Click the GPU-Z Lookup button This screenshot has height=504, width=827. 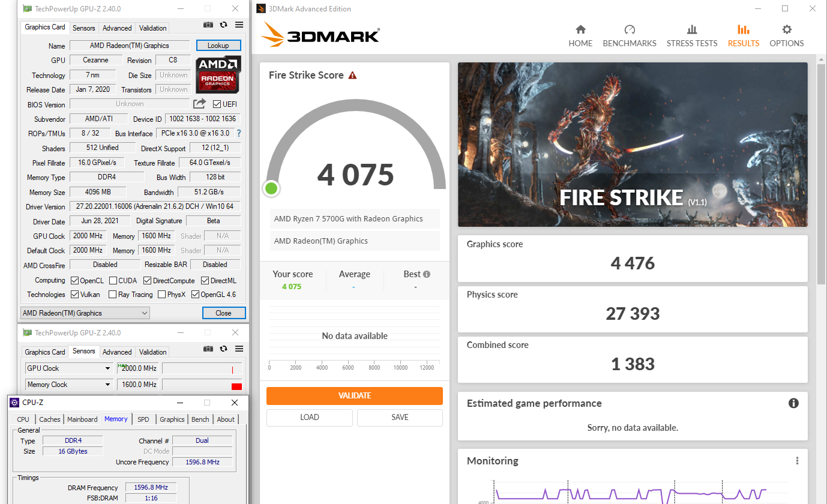pyautogui.click(x=218, y=46)
